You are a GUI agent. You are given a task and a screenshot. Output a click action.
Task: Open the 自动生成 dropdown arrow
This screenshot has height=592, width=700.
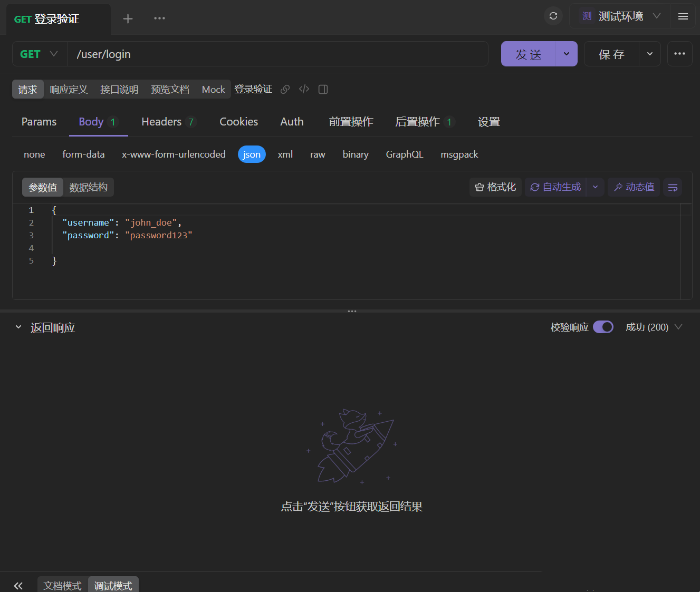(595, 187)
